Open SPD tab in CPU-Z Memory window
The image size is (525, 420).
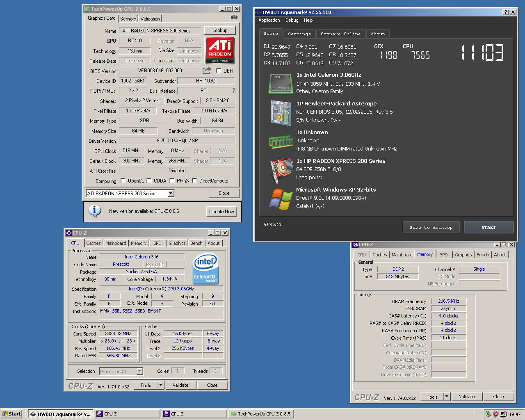click(444, 255)
